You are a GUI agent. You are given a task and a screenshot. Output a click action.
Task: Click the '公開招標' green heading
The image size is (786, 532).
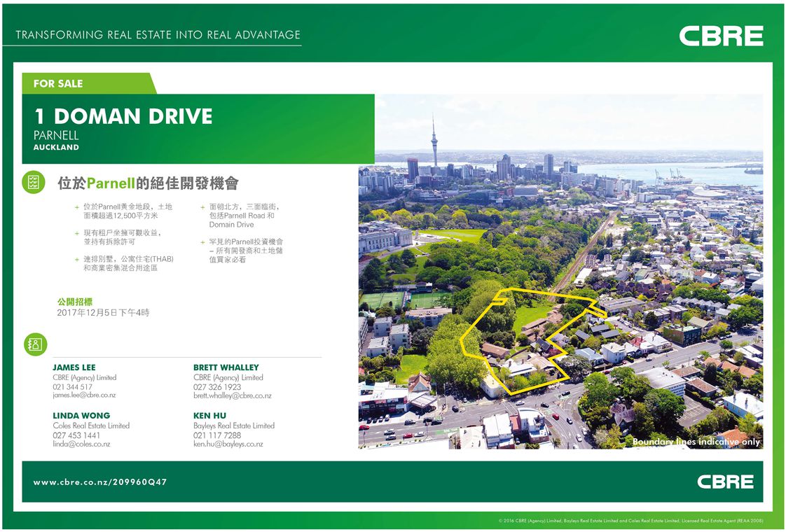click(75, 302)
